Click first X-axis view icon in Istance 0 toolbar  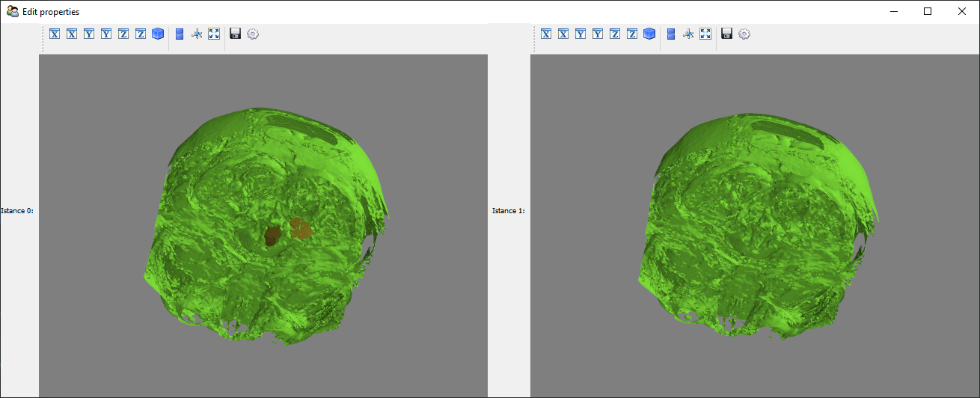55,34
